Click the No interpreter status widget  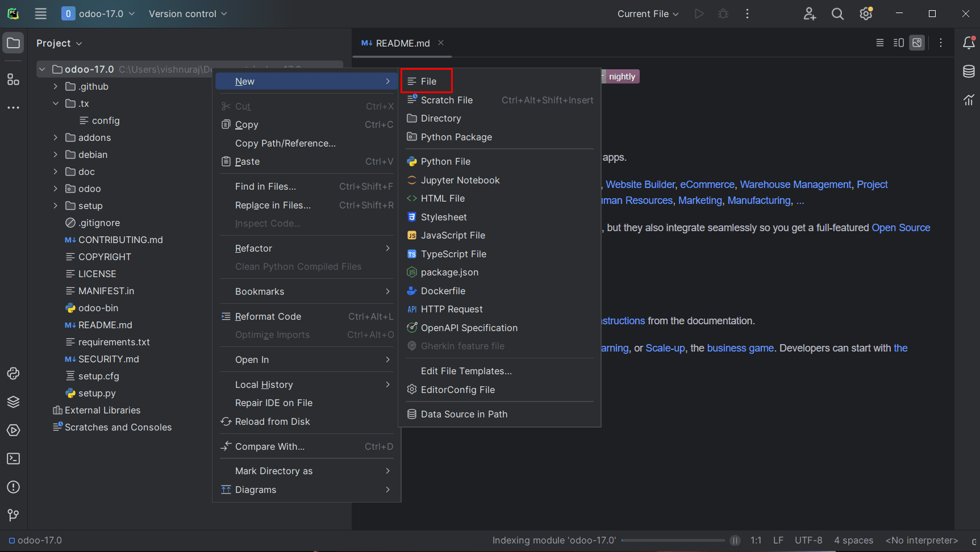pos(921,541)
